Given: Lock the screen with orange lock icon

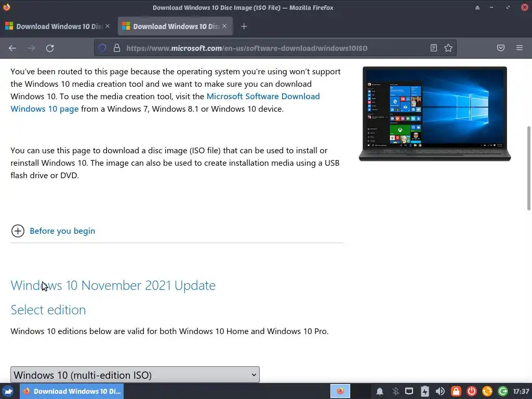Looking at the screenshot, I should click(x=456, y=391).
